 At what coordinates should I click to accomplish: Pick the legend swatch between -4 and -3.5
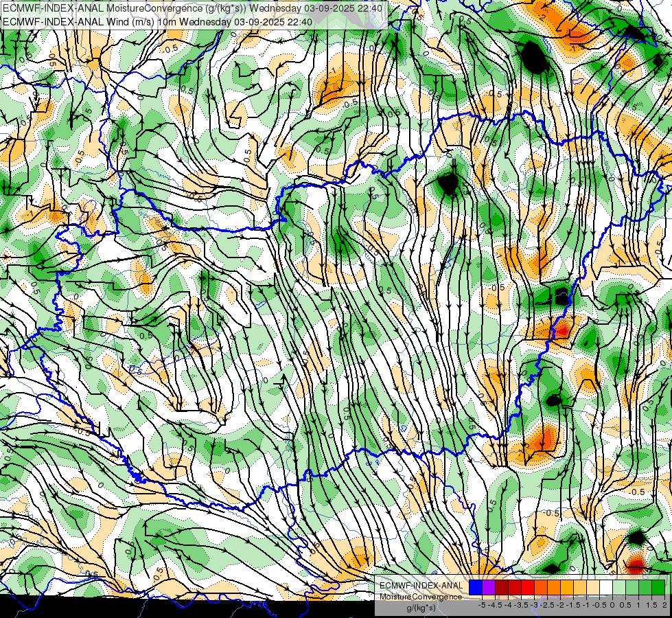[515, 588]
